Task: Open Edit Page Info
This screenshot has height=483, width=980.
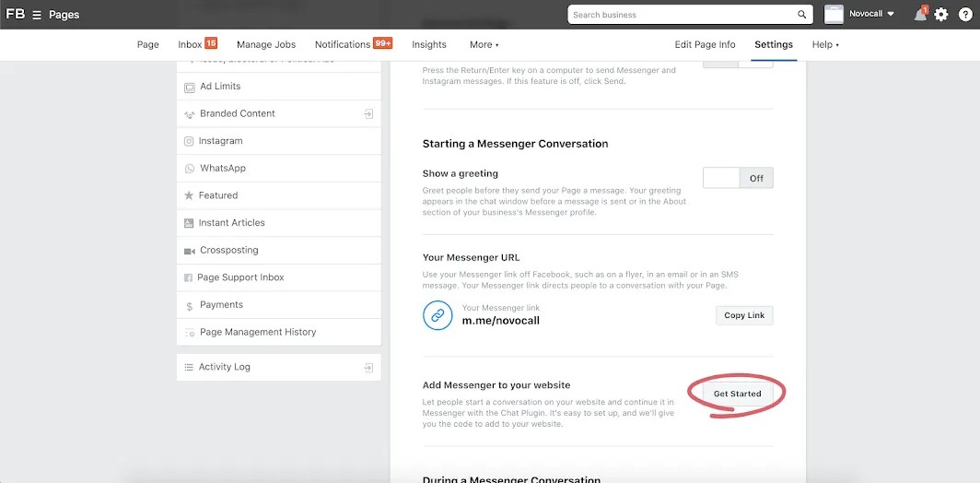Action: tap(705, 44)
